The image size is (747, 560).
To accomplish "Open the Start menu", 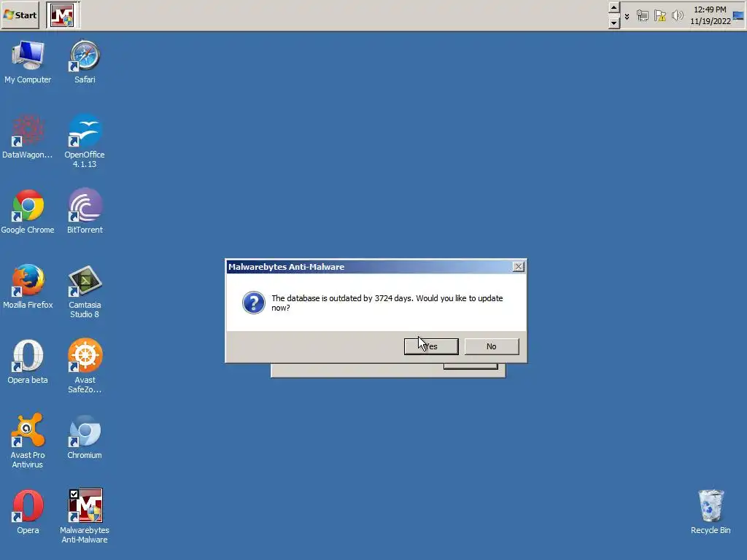I will (20, 15).
